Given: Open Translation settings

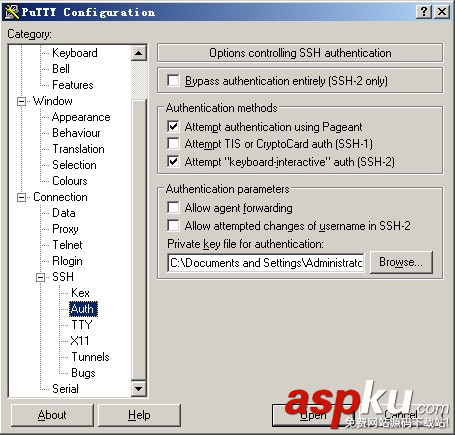Looking at the screenshot, I should 78,149.
